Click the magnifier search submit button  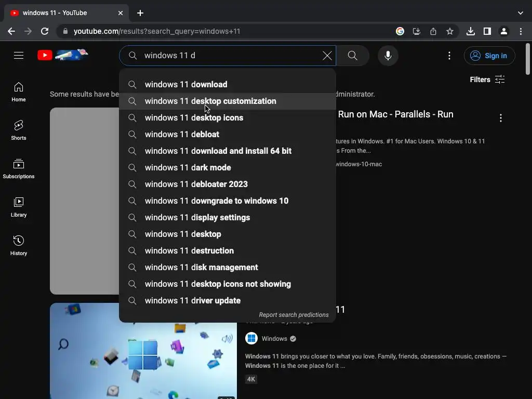(353, 56)
